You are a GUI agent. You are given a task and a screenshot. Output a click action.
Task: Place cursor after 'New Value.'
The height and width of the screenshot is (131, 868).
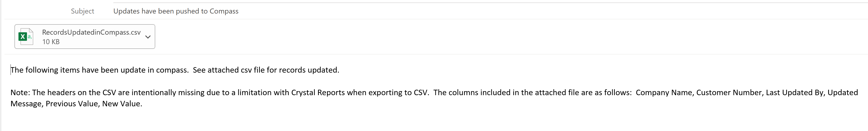(x=143, y=104)
